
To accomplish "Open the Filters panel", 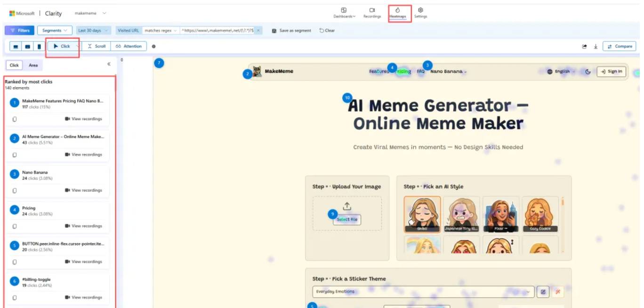I will click(19, 30).
